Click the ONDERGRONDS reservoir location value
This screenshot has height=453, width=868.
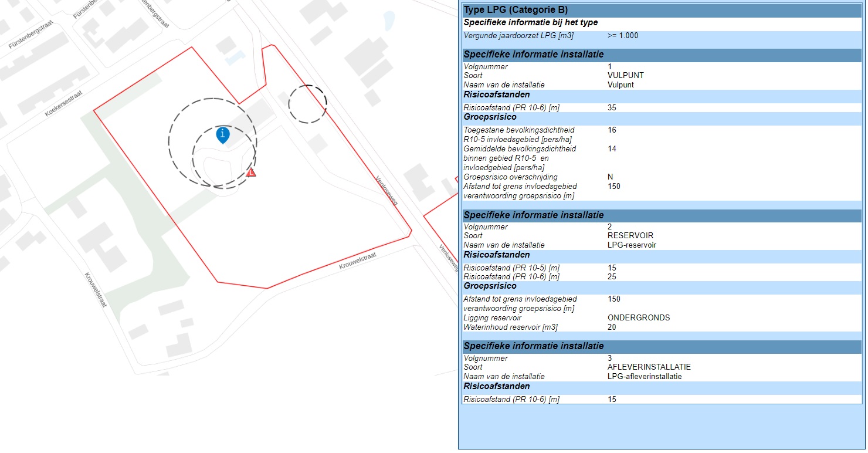[x=639, y=318]
